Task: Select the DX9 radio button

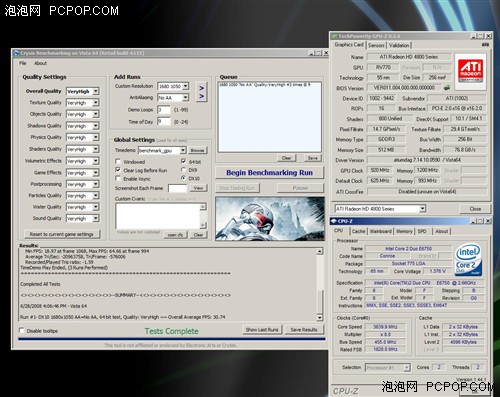Action: click(x=183, y=170)
